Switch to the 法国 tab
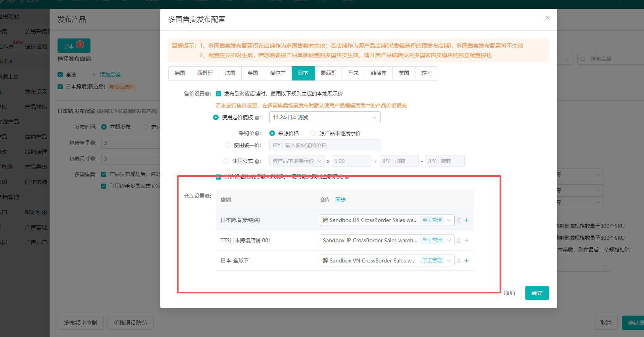This screenshot has width=644, height=337. (230, 73)
